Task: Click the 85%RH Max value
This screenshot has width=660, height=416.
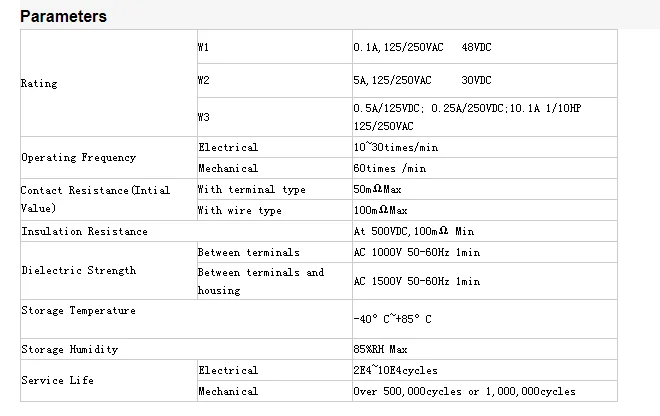Action: tap(381, 350)
